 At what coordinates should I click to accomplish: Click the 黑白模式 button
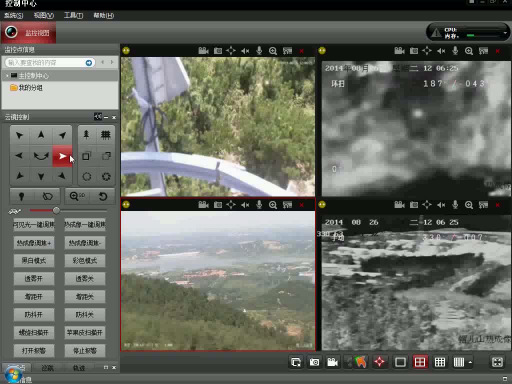(34, 261)
